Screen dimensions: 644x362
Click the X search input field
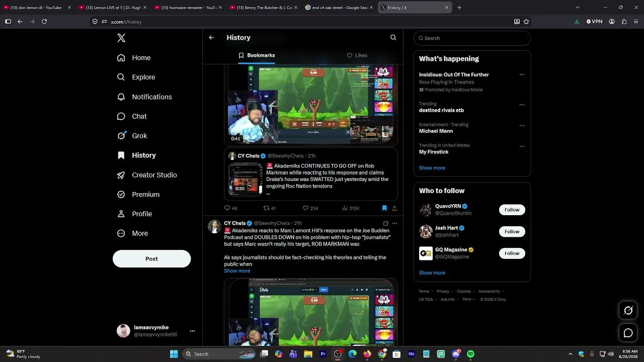pos(472,38)
